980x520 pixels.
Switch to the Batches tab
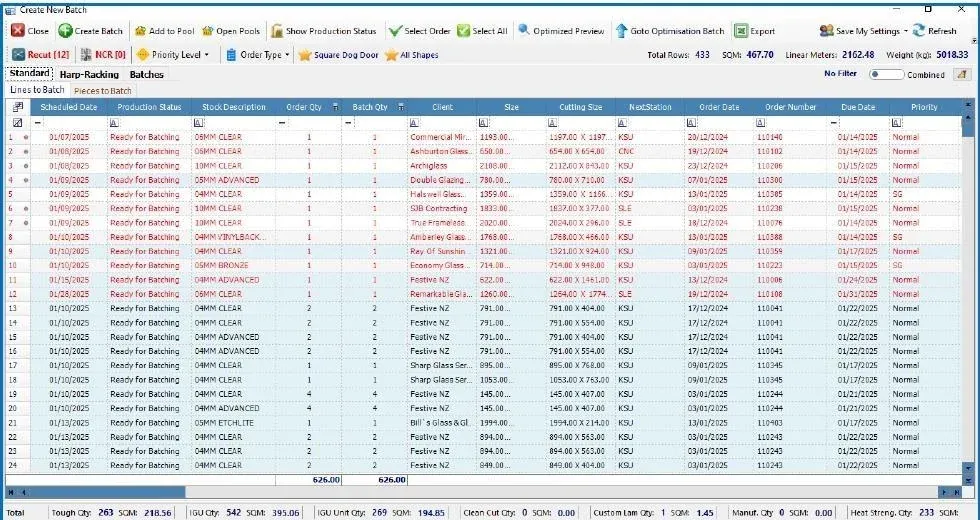point(146,74)
